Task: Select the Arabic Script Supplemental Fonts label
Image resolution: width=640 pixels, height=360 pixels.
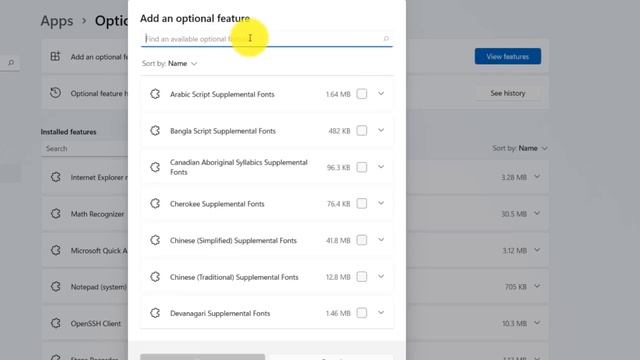Action: (222, 94)
